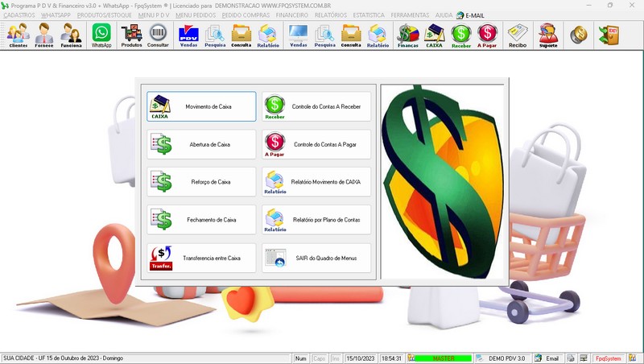Click the green Receber toolbar icon
The height and width of the screenshot is (364, 644).
click(460, 35)
